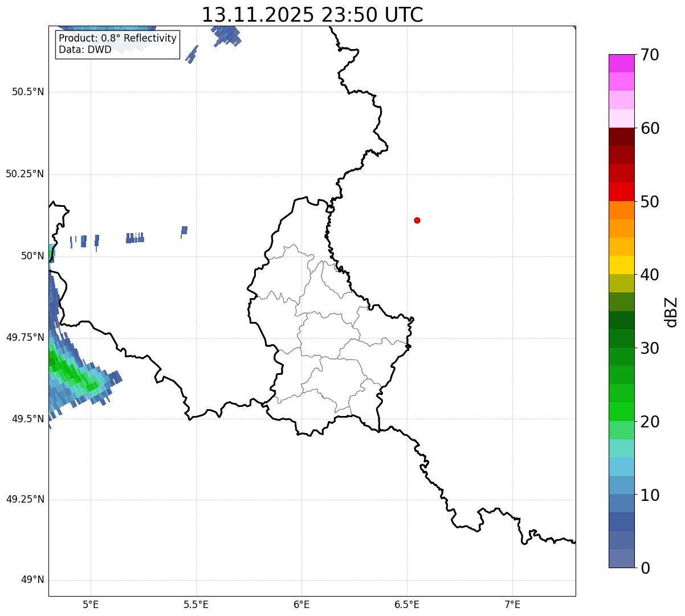Click the Product: 0.8° Reflectivity label
Viewport: 685px width, 616px height.
(117, 38)
